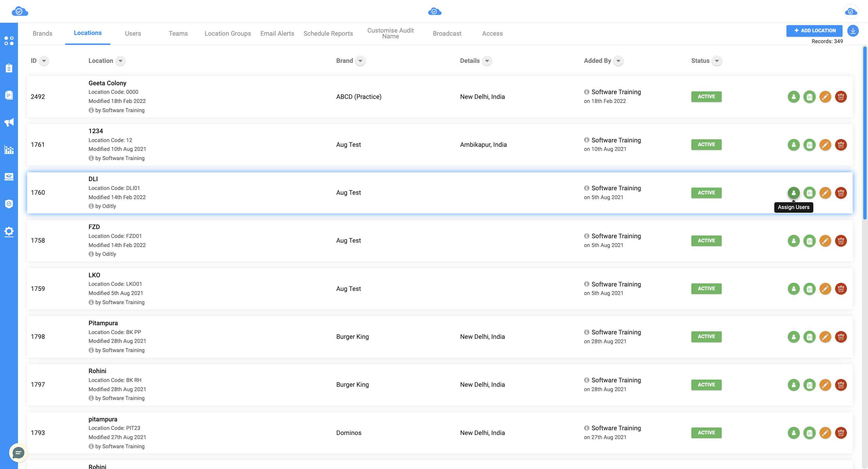868x469 pixels.
Task: Switch to the Email Alerts tab
Action: [277, 33]
